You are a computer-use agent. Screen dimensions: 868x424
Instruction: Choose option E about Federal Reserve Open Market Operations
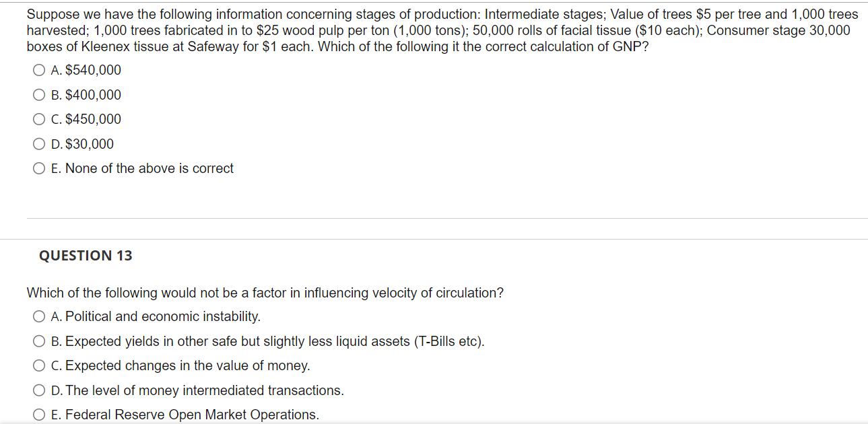pyautogui.click(x=38, y=414)
